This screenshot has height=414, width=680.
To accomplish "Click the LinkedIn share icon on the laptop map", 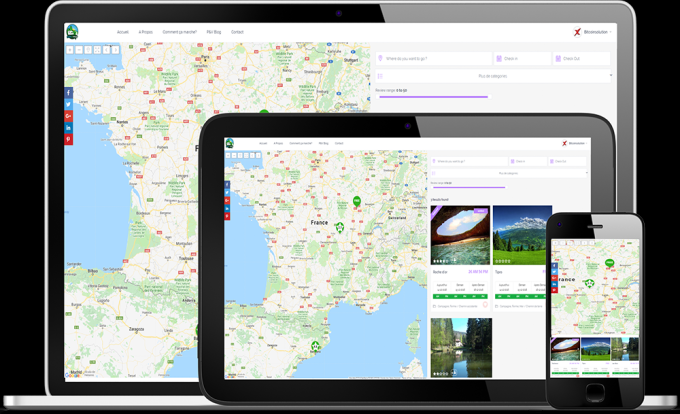I will (69, 128).
